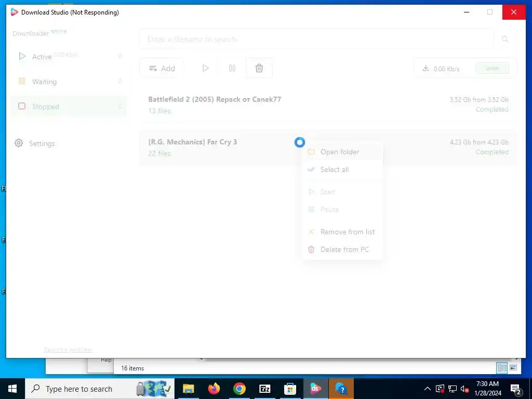Open the notification center
This screenshot has height=399, width=532.
coord(515,389)
